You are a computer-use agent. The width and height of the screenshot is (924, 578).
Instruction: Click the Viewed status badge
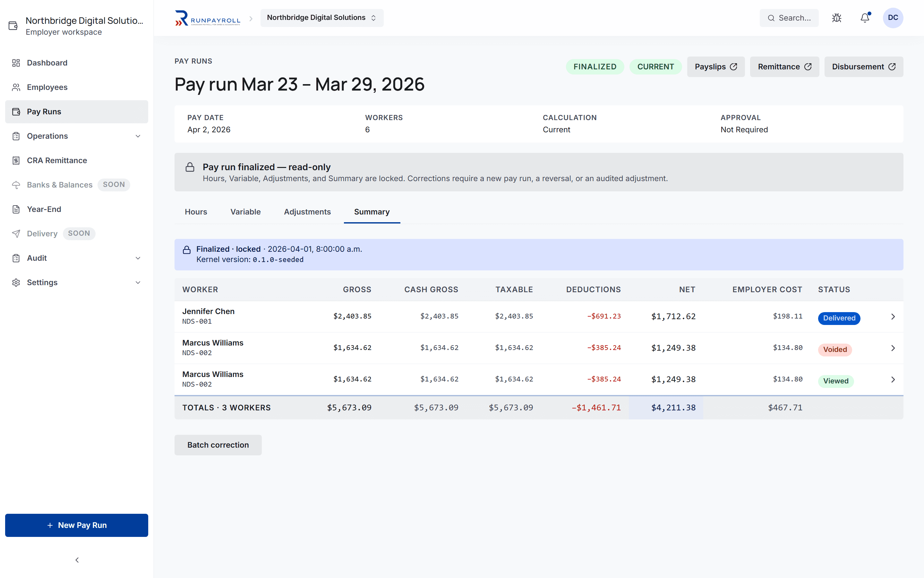pyautogui.click(x=835, y=381)
